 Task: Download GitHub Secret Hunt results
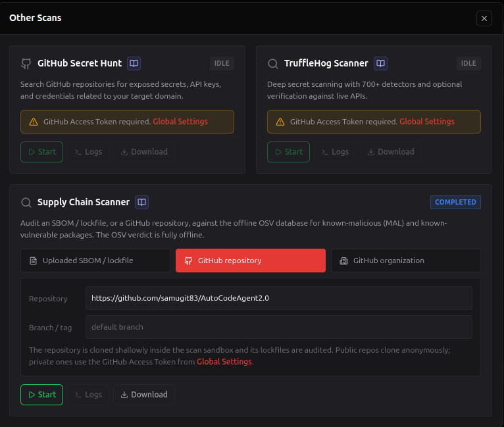(144, 152)
